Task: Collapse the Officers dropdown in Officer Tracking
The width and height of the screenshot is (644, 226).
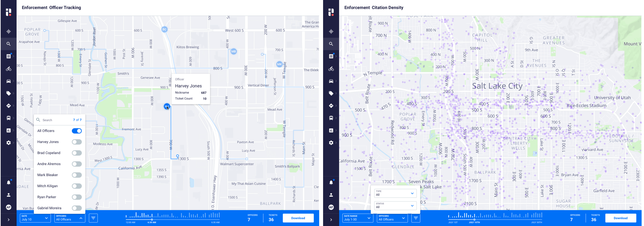Action: 70,218
